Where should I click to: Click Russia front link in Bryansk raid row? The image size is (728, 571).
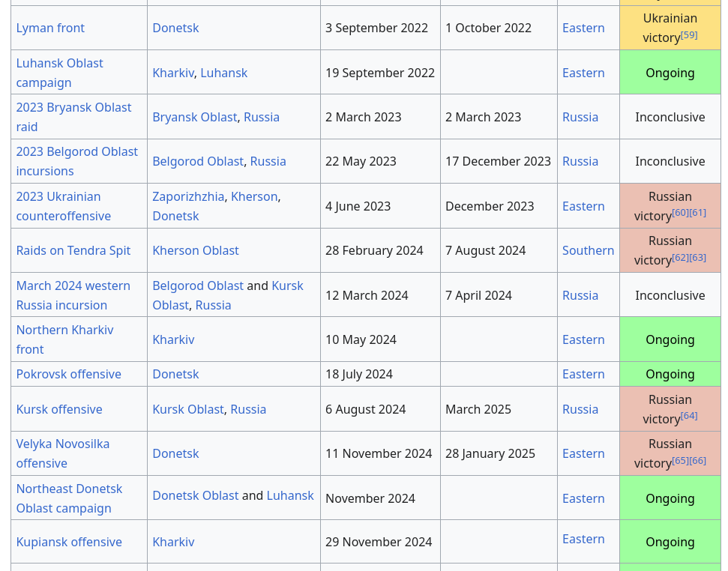pyautogui.click(x=580, y=117)
